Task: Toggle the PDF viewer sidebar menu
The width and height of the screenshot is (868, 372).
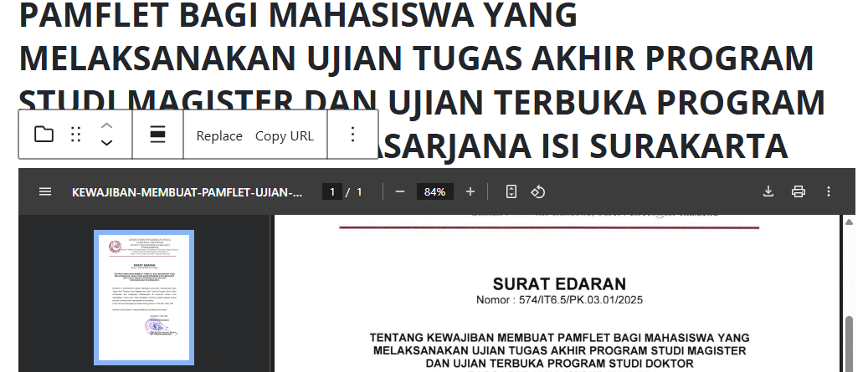Action: (45, 191)
